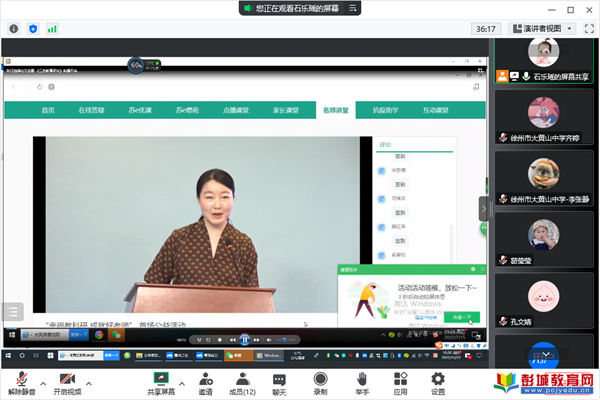Turn on camera with 开启视频
The image size is (600, 400).
67,383
